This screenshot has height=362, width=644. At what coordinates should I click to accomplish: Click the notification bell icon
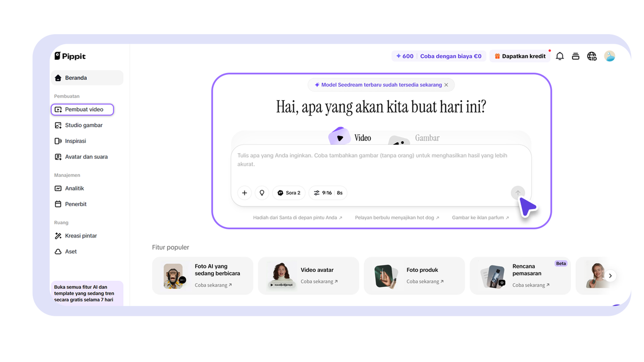(x=559, y=56)
